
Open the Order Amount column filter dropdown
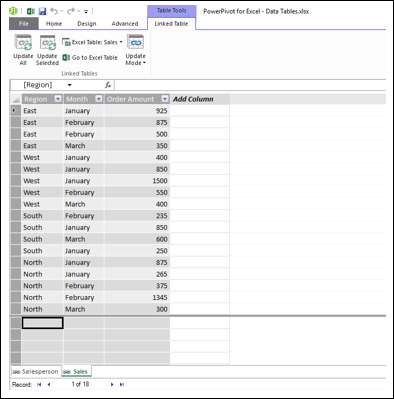pos(165,99)
